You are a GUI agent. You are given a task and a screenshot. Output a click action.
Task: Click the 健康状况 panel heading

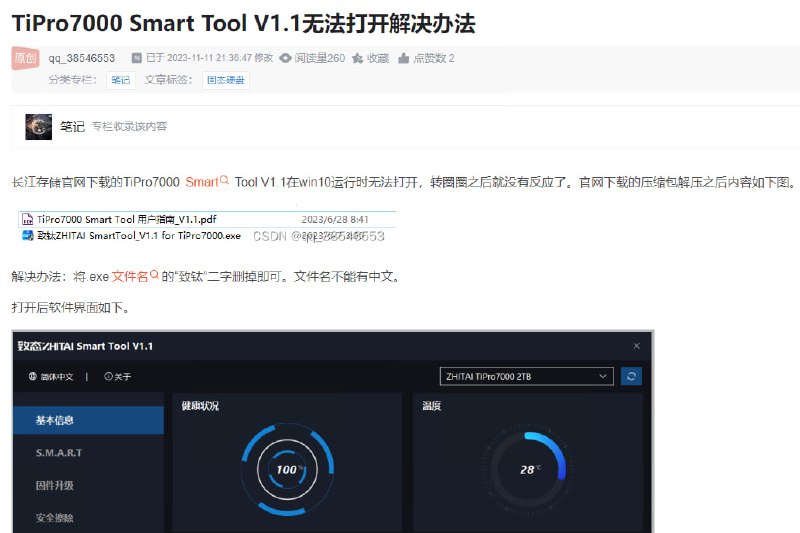click(x=200, y=406)
